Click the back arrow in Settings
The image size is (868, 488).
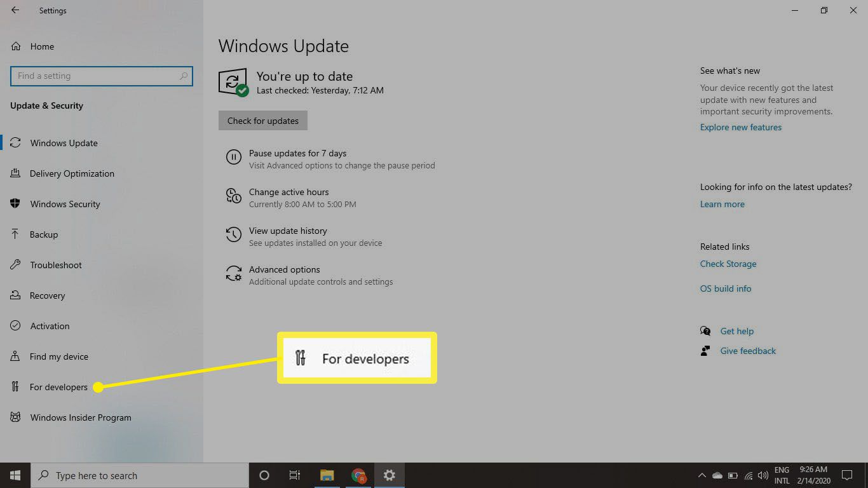pos(15,10)
